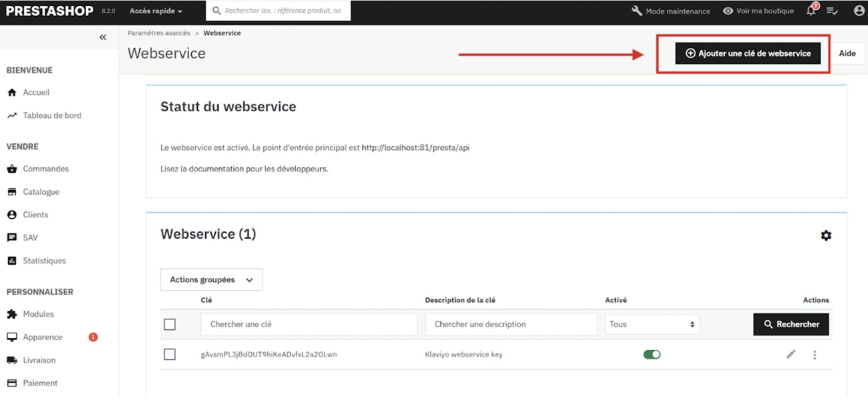Click Accueil in the sidebar
Viewport: 868px width, 410px height.
[x=37, y=93]
